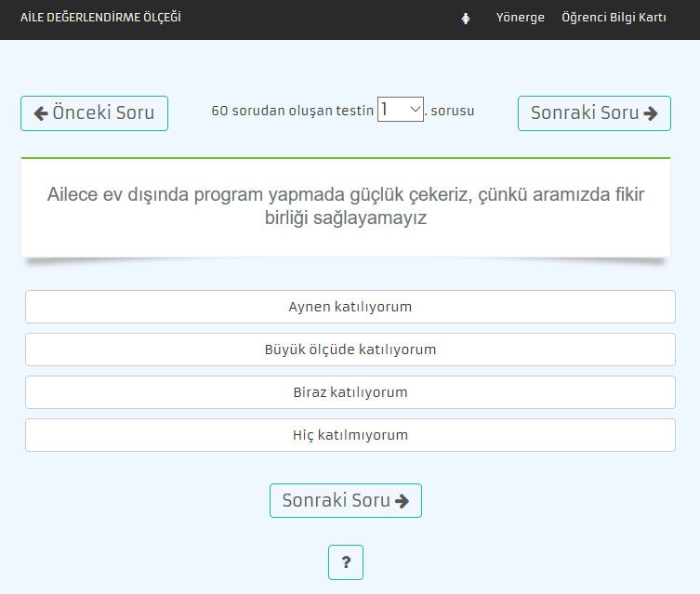Go back with the Önceki Soru button
700x594 pixels.
[x=94, y=113]
